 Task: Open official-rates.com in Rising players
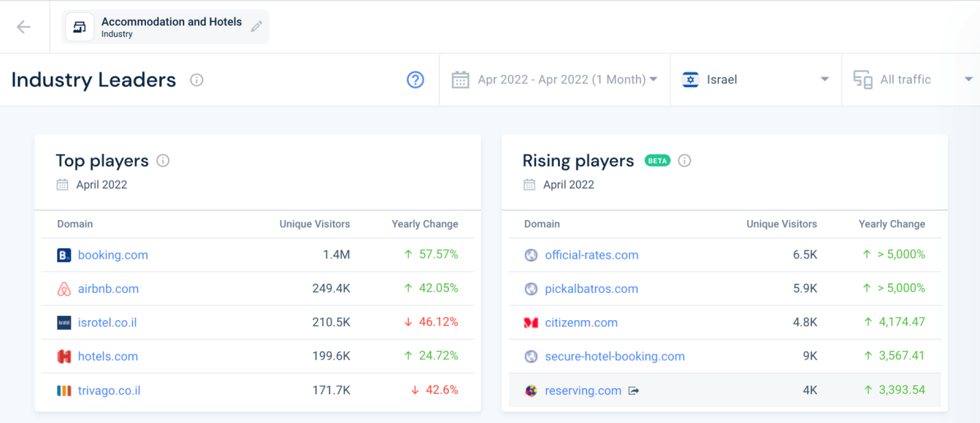591,255
